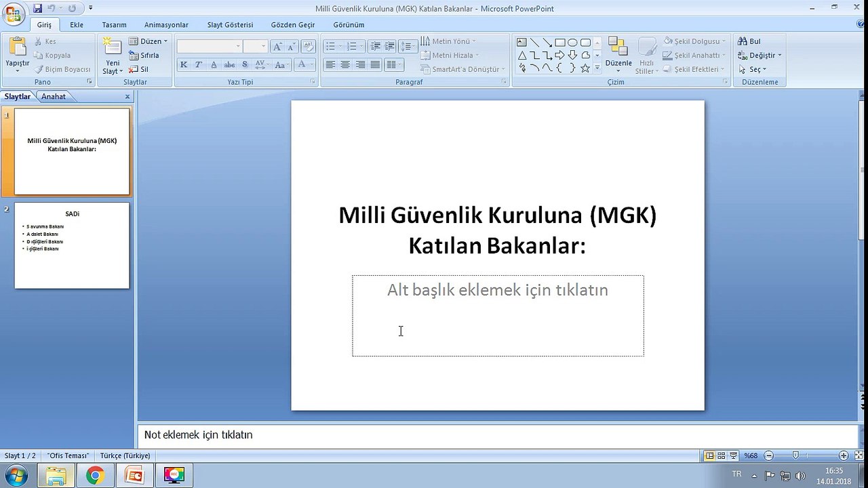This screenshot has width=868, height=488.
Task: Toggle underline formatting
Action: (214, 64)
